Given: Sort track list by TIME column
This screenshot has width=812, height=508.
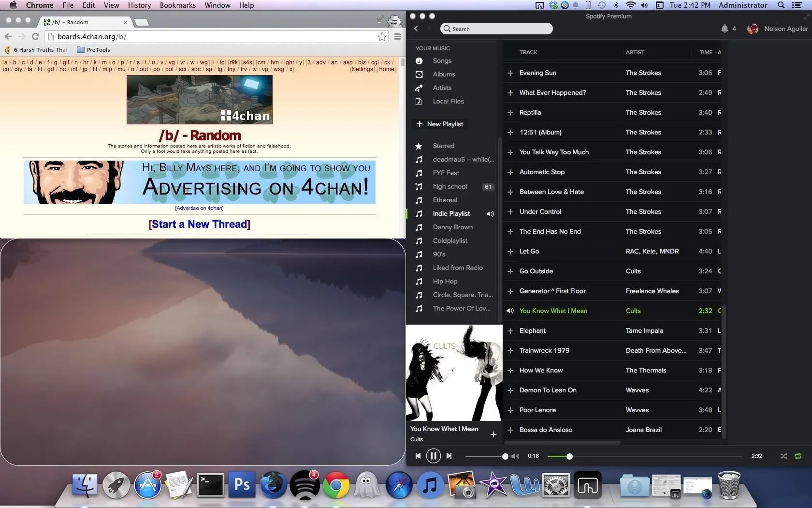Looking at the screenshot, I should point(706,52).
